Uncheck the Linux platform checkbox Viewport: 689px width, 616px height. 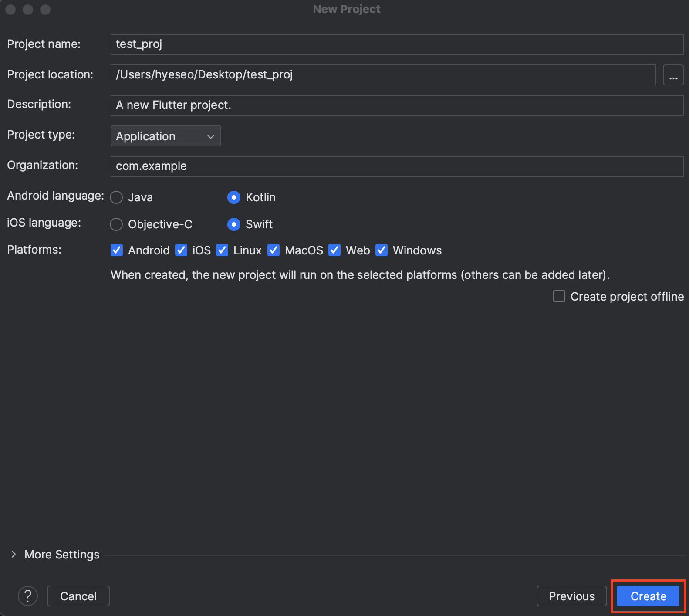tap(222, 250)
